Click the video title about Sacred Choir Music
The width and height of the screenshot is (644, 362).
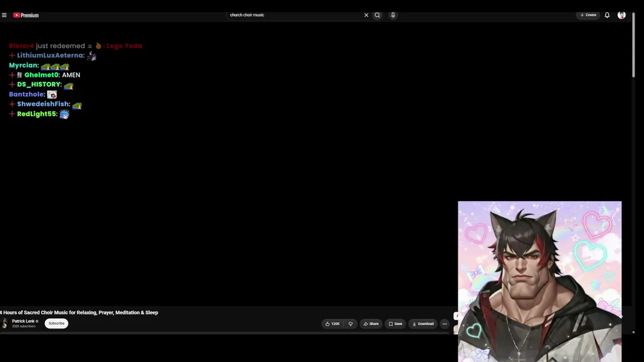pos(79,313)
